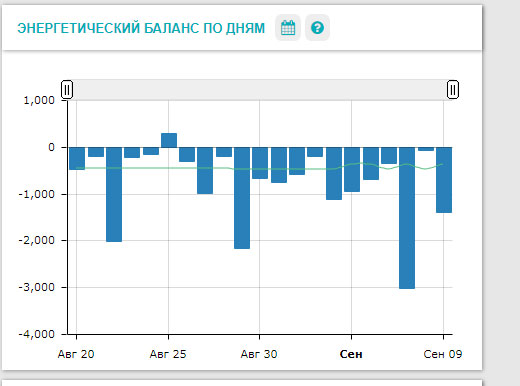Click the bold 'Сен' axis label
The height and width of the screenshot is (386, 520).
tap(351, 354)
